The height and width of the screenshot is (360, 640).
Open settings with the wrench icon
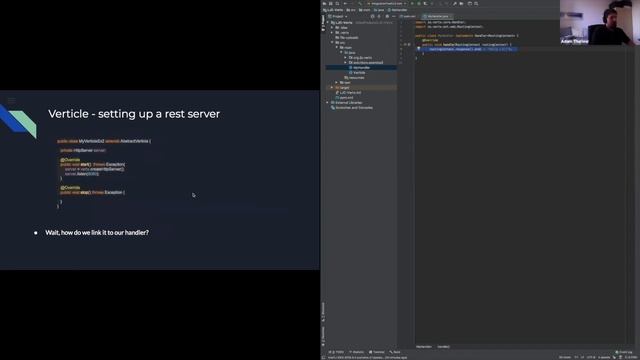[x=455, y=4]
